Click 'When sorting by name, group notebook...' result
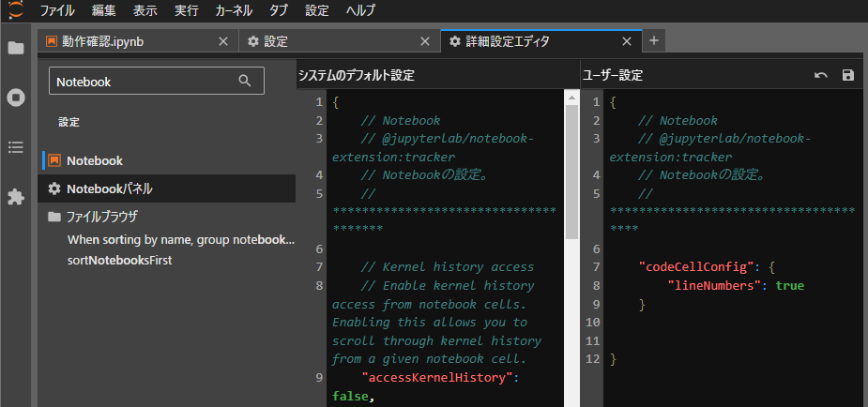The width and height of the screenshot is (868, 407). pos(181,240)
